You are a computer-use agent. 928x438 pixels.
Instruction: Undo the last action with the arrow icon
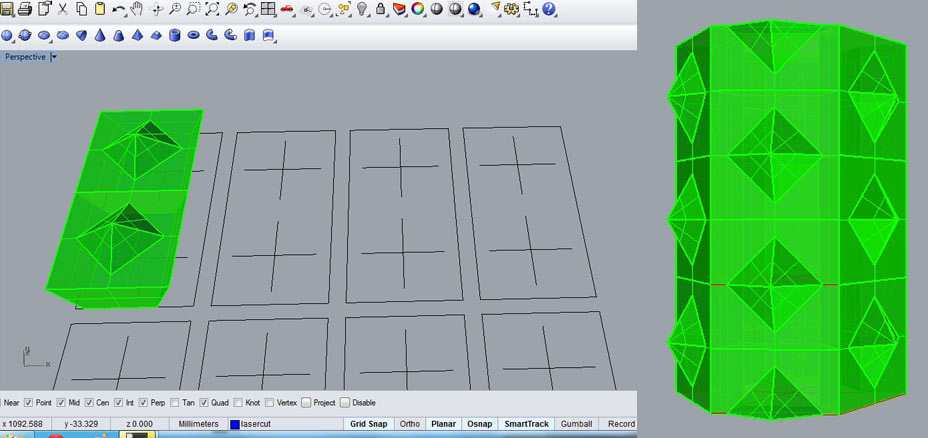pyautogui.click(x=119, y=9)
